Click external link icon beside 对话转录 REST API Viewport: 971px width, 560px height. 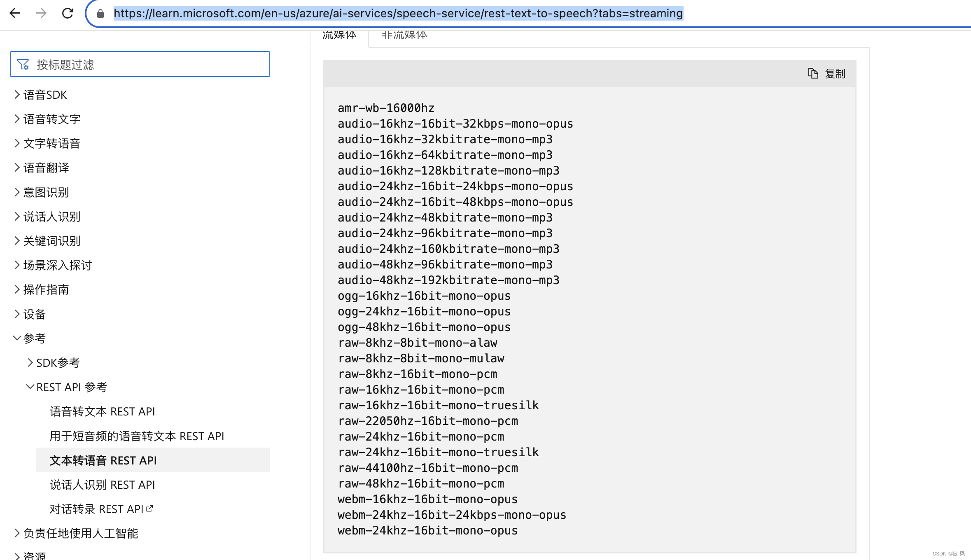[x=149, y=509]
